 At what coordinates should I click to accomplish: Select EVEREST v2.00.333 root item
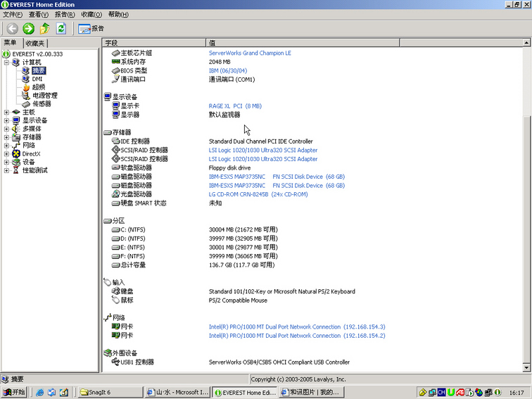click(x=37, y=54)
